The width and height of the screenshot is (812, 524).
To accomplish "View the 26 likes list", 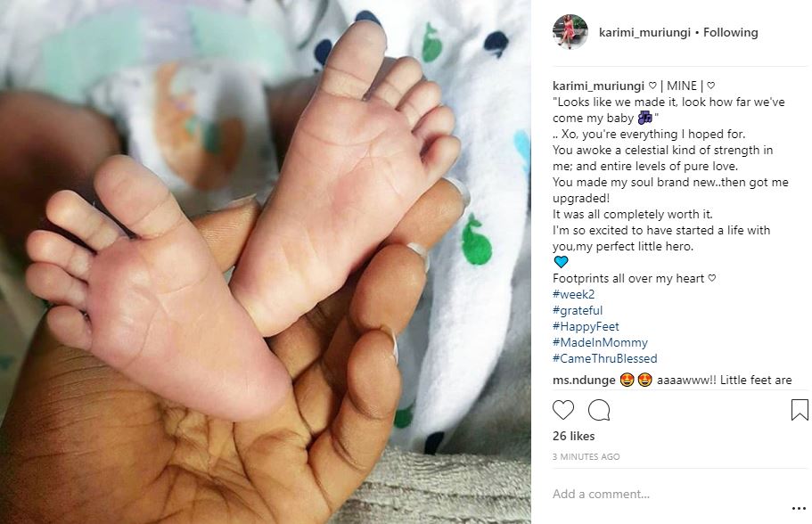I will (573, 436).
